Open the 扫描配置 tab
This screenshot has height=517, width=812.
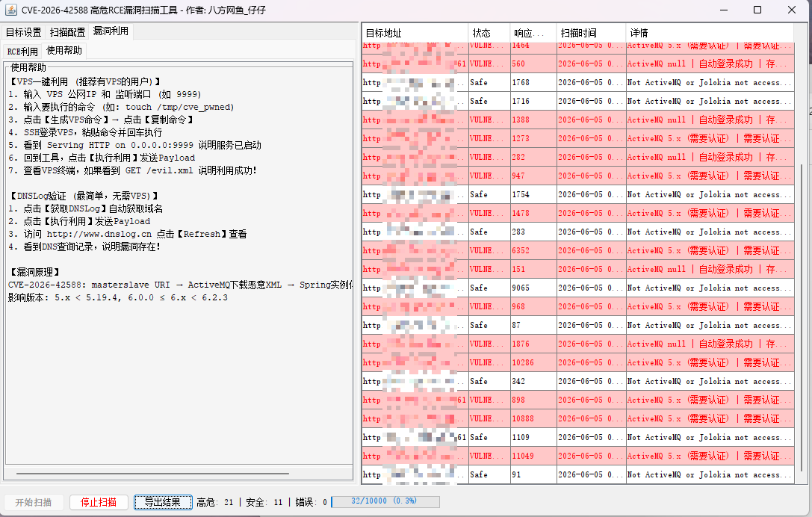67,32
